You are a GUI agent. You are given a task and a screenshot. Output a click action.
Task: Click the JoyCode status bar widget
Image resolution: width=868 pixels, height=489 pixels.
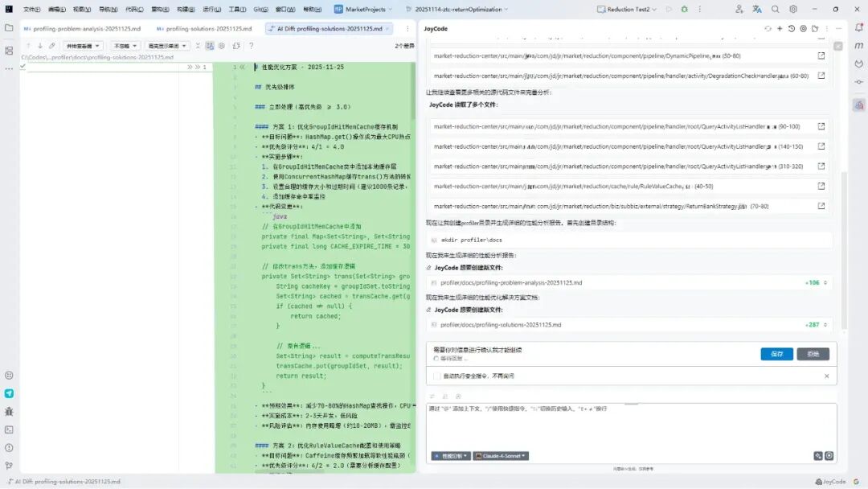(830, 482)
